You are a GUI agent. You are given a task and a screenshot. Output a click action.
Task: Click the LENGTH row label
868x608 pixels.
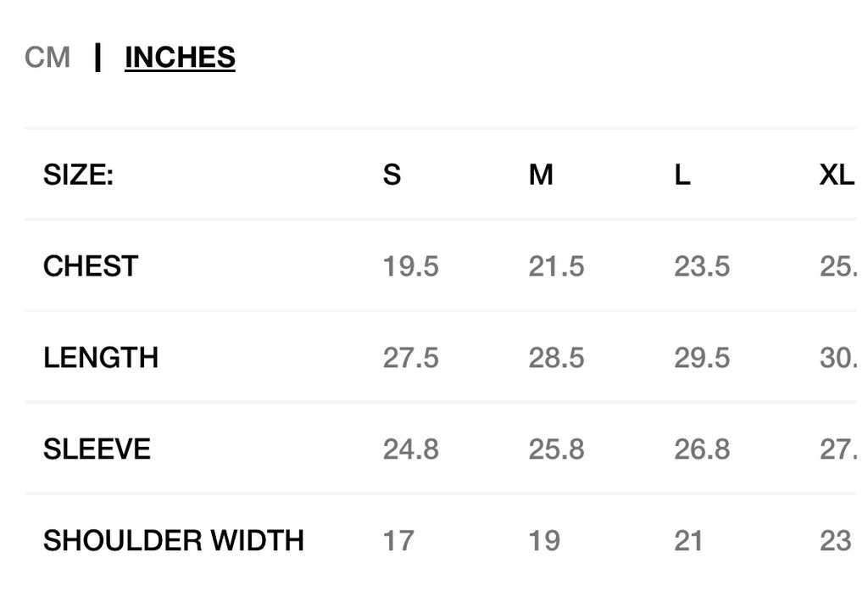click(101, 358)
